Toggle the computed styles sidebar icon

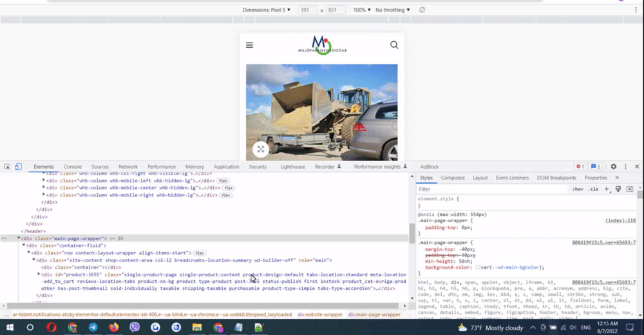pos(630,189)
